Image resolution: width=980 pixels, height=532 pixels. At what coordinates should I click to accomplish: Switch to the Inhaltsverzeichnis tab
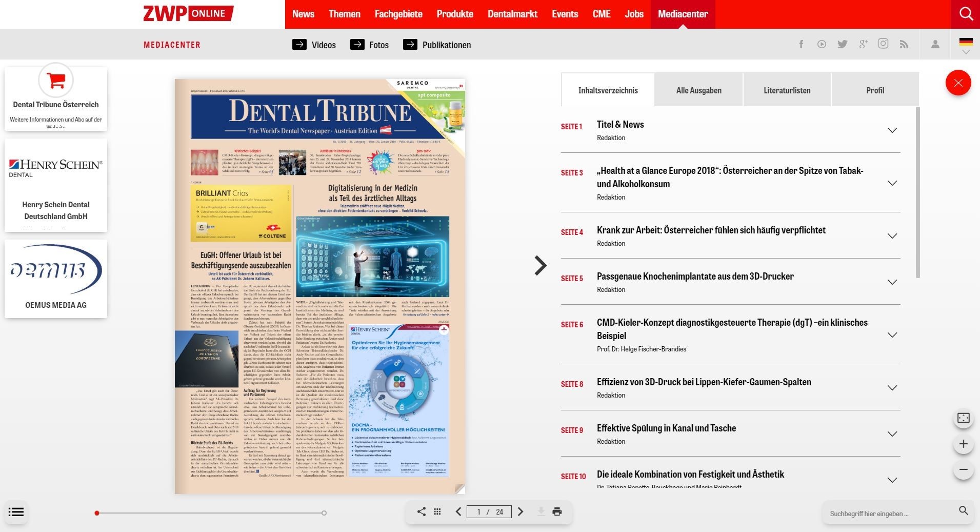pos(608,90)
